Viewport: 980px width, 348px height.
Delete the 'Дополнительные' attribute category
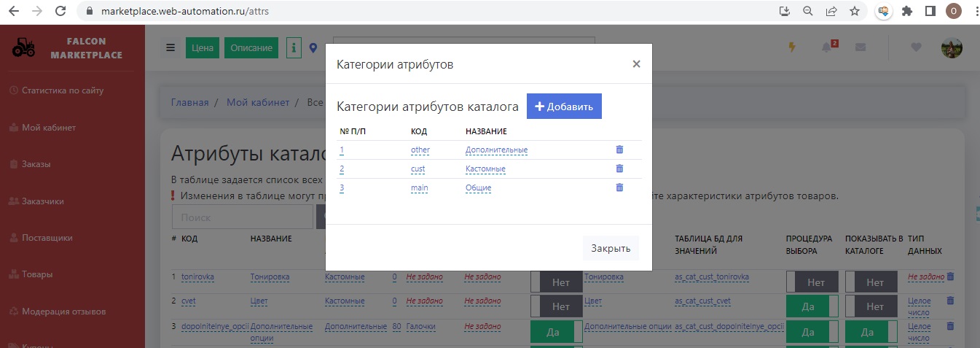(619, 150)
